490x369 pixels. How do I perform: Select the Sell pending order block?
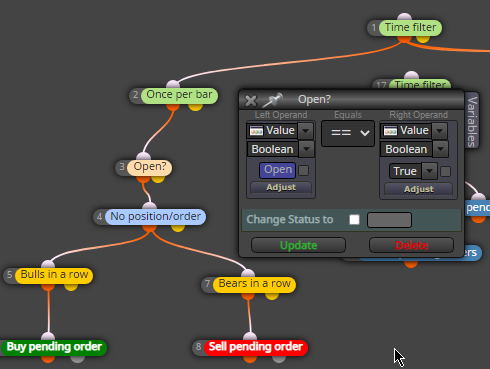256,347
